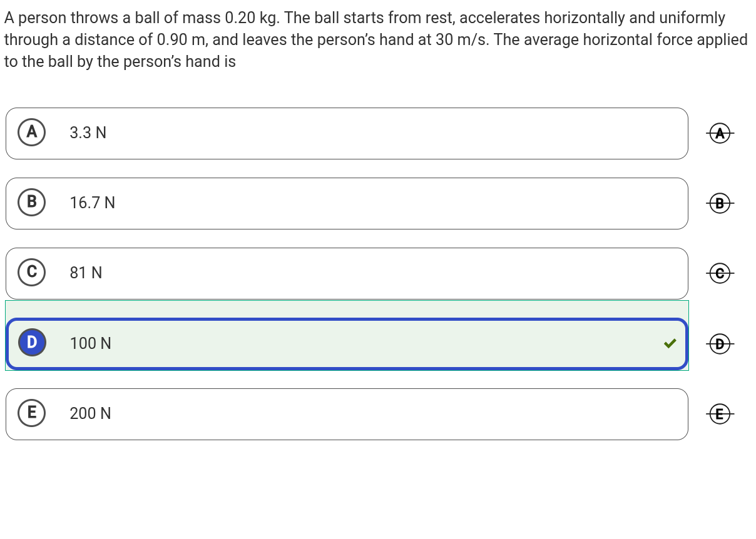
Task: Select the E radio circle
Action: click(x=32, y=413)
